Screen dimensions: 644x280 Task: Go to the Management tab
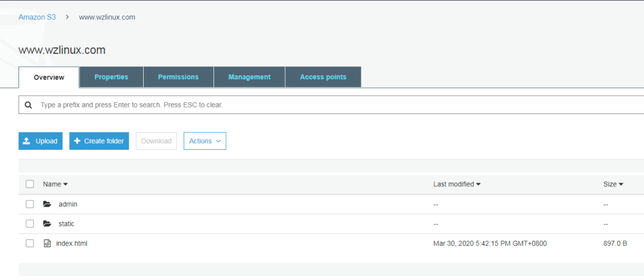(249, 77)
